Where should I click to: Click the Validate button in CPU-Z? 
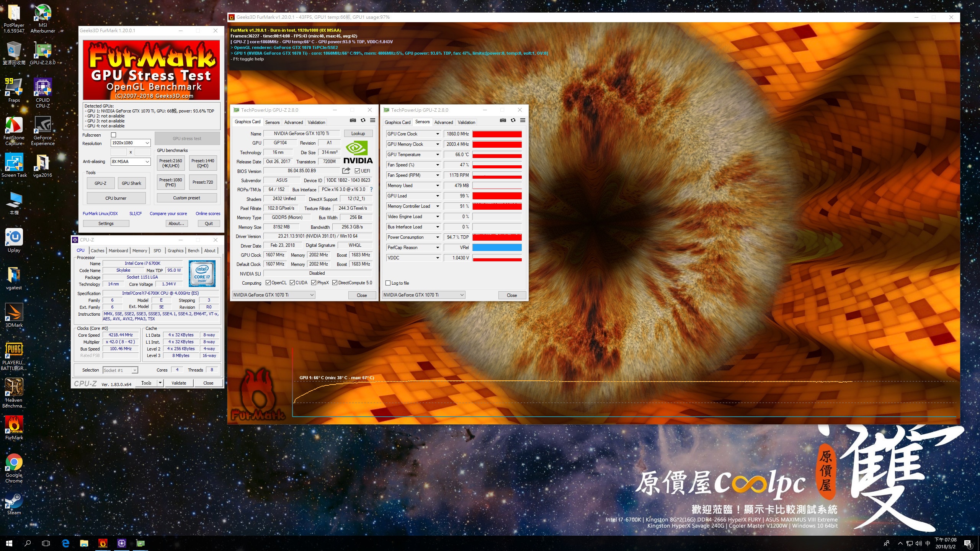179,383
